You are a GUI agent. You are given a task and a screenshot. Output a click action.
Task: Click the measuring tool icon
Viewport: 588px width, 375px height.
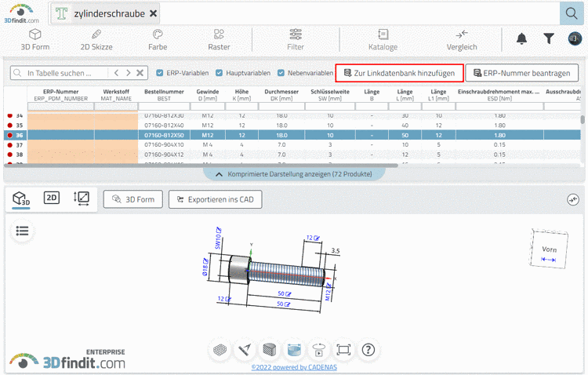(x=245, y=350)
